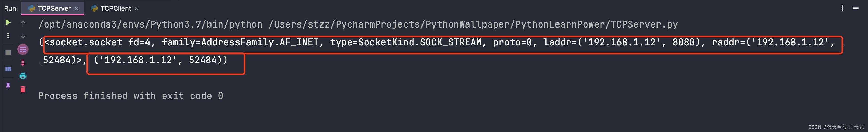
Task: Click the Down the Stack Trace arrow
Action: (x=23, y=36)
